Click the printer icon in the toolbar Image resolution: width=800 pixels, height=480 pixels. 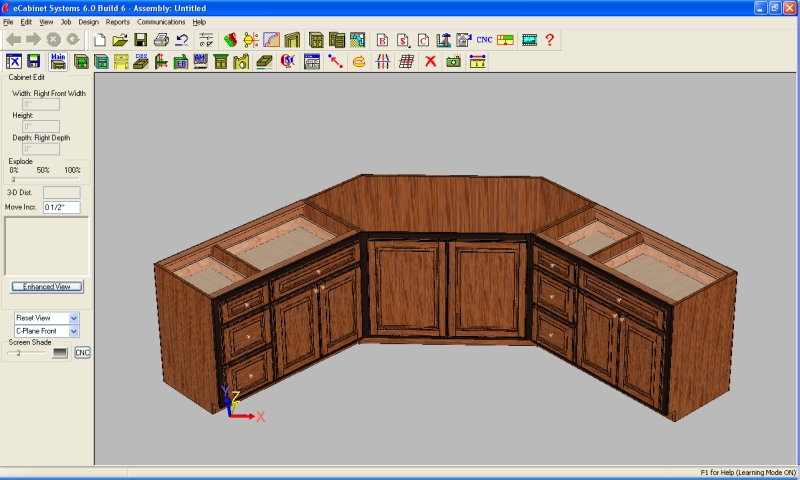tap(161, 40)
